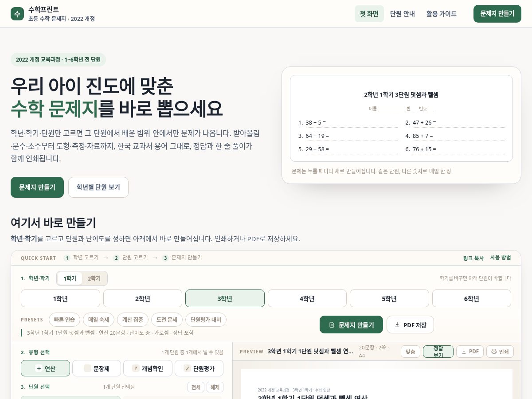Click sample problem 29 + 58 =
This screenshot has height=399, width=532.
(317, 149)
